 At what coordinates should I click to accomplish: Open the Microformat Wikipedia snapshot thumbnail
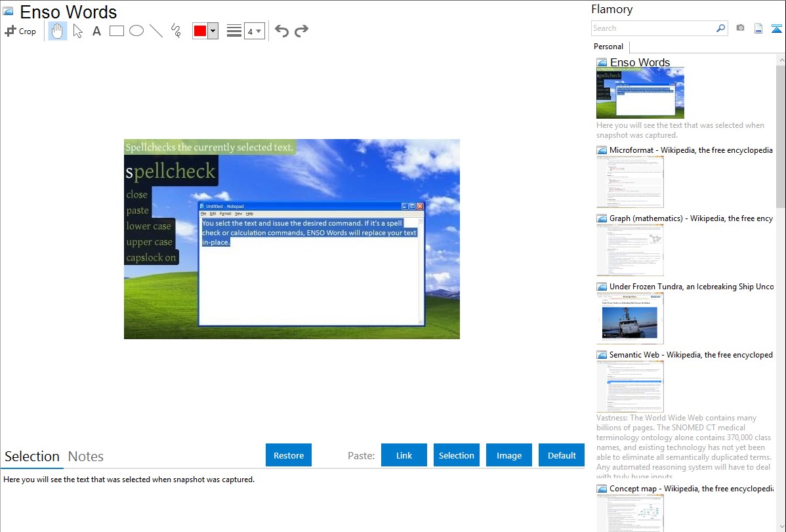pos(630,182)
